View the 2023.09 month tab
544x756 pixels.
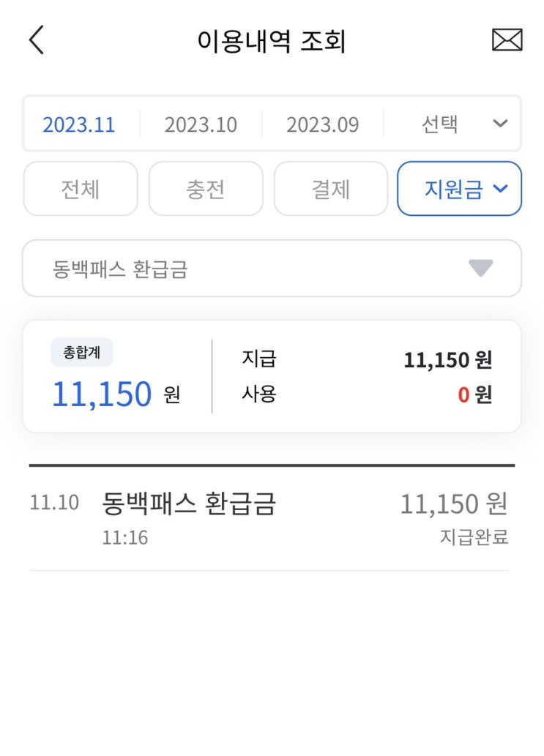pyautogui.click(x=322, y=124)
